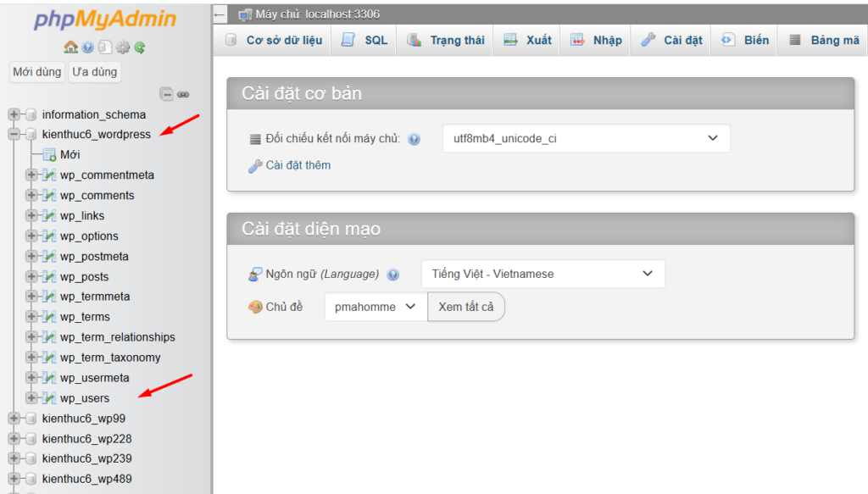This screenshot has height=494, width=868.
Task: Click the table icon of wp_links
Action: 49,216
